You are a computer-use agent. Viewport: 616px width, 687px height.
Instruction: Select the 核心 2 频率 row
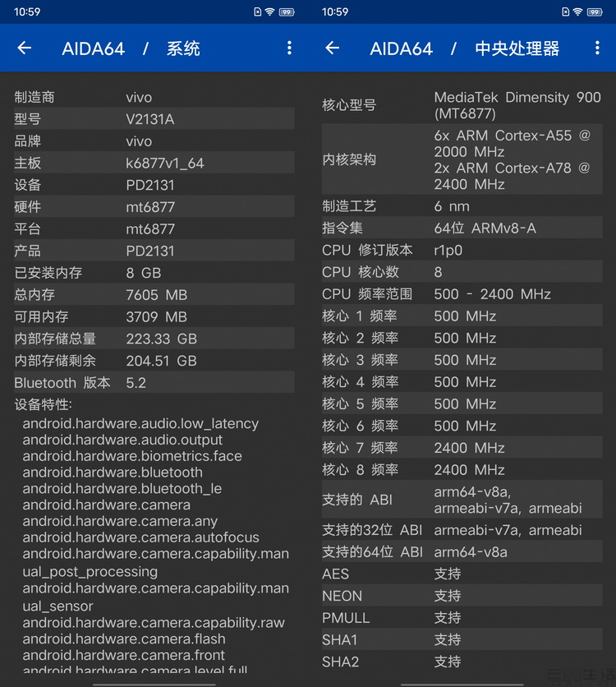click(x=462, y=338)
